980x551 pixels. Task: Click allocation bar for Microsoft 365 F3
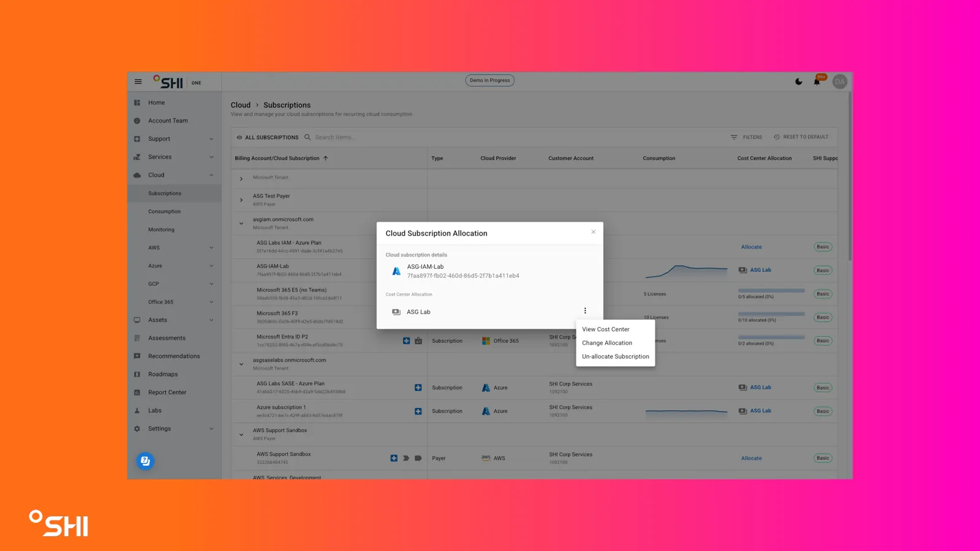pyautogui.click(x=771, y=314)
